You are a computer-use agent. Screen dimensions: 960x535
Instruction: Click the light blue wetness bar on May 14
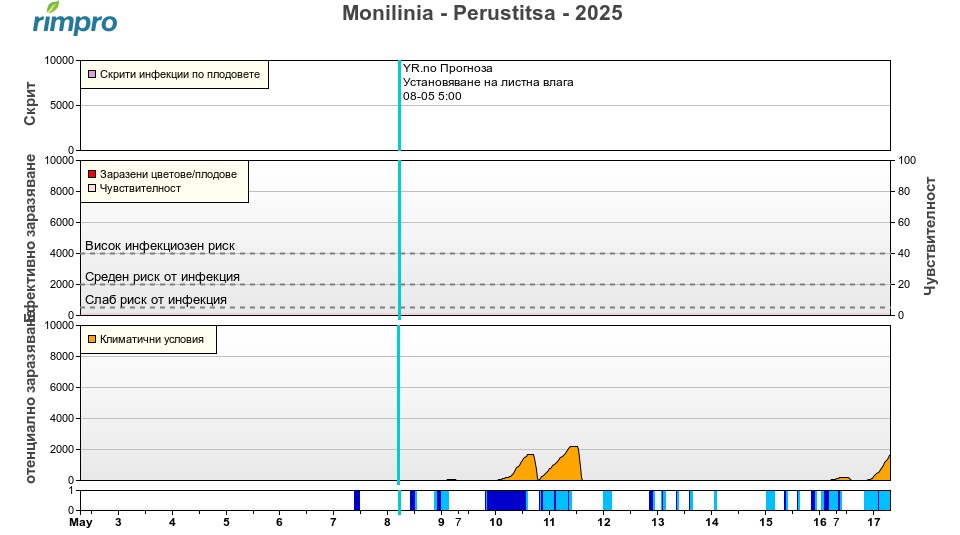(715, 500)
